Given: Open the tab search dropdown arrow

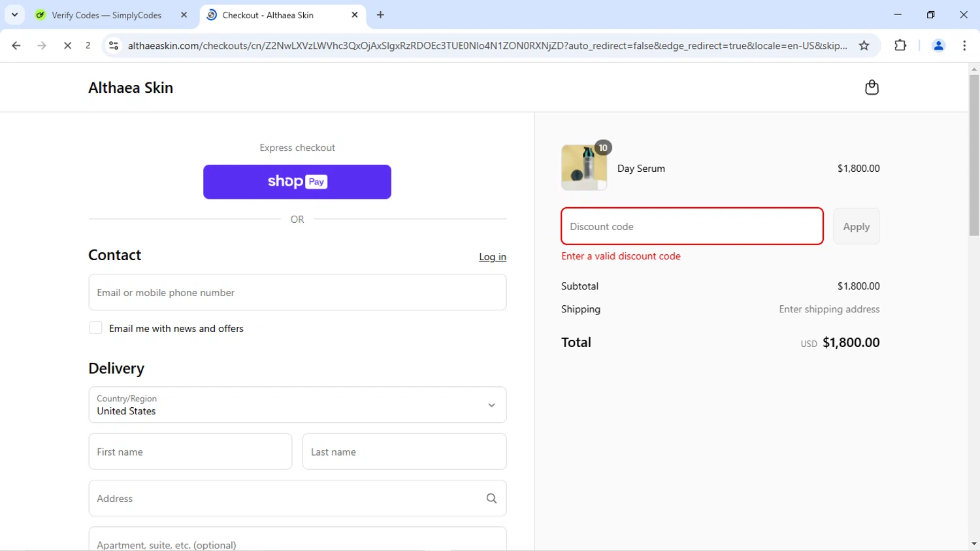Looking at the screenshot, I should point(14,14).
